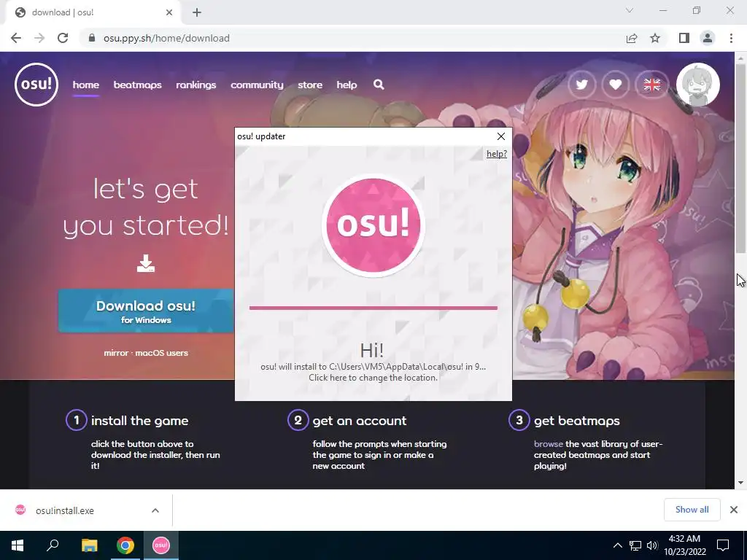This screenshot has height=560, width=747.
Task: Open the mirror download link
Action: (116, 353)
